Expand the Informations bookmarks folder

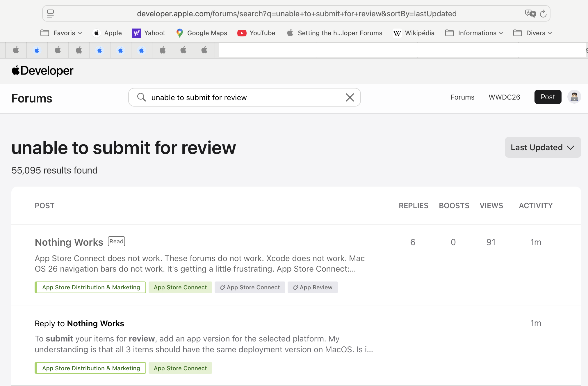pyautogui.click(x=474, y=33)
